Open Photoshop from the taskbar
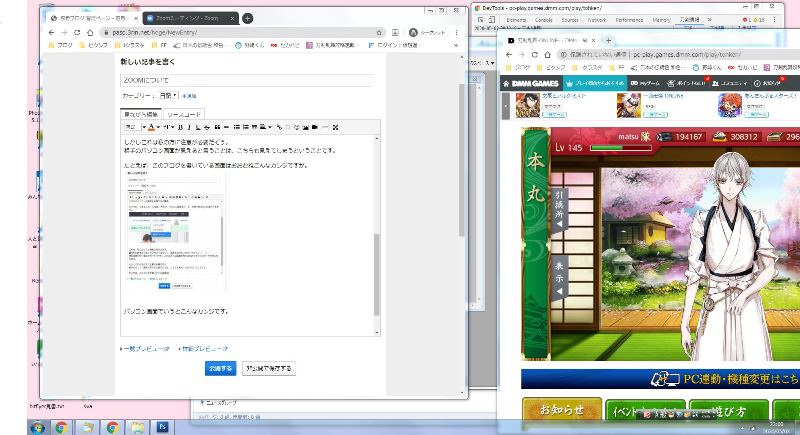This screenshot has width=800, height=435. 162,427
